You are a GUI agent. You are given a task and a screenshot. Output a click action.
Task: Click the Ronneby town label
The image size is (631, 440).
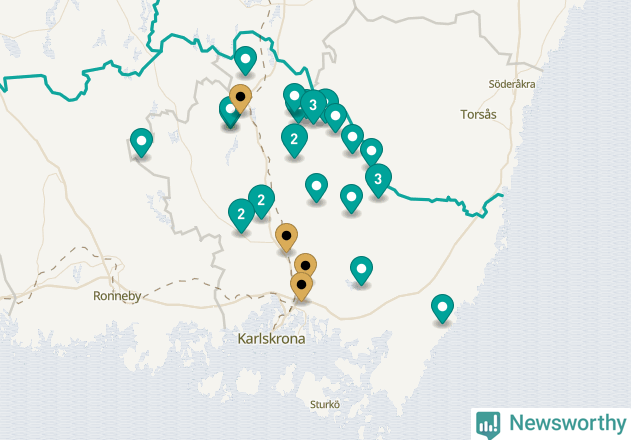point(117,296)
